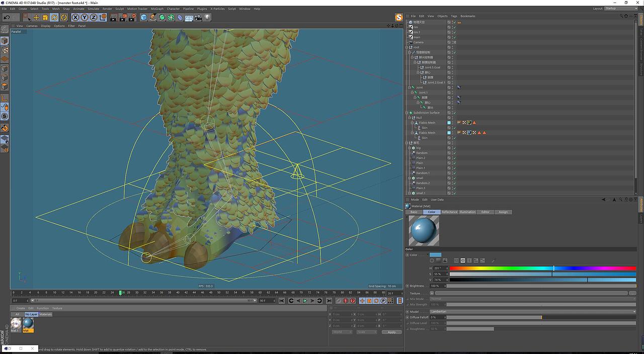Click the round S snap icon
Viewport: 644px width, 354px height.
pyautogui.click(x=5, y=116)
